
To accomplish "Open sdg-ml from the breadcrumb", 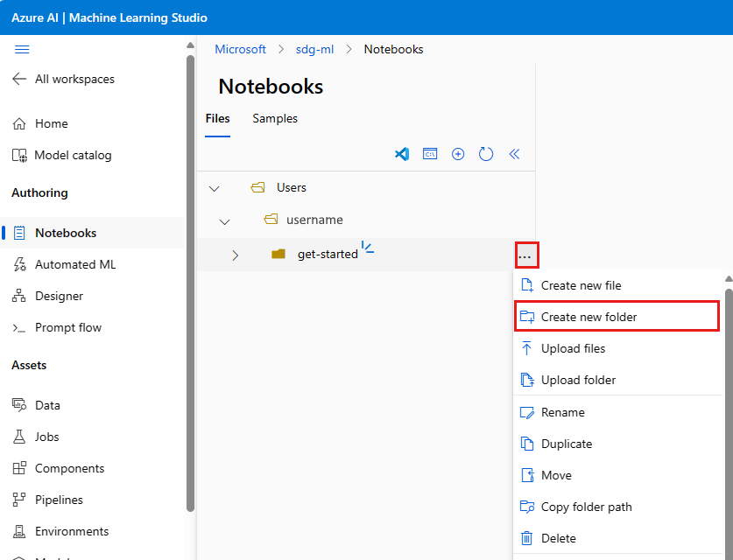I will coord(314,50).
